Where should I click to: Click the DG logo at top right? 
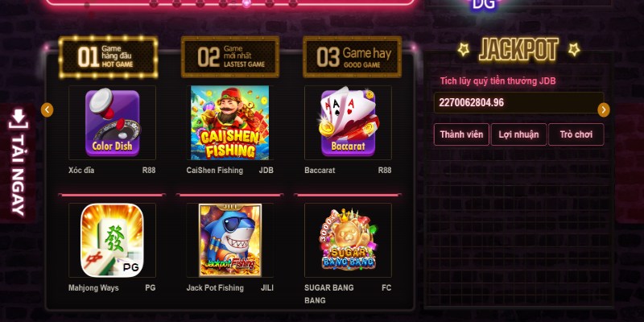484,5
